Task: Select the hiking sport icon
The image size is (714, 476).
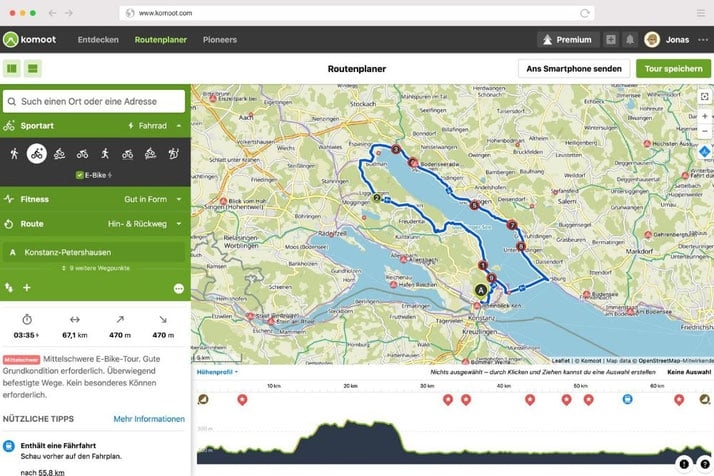Action: click(14, 154)
